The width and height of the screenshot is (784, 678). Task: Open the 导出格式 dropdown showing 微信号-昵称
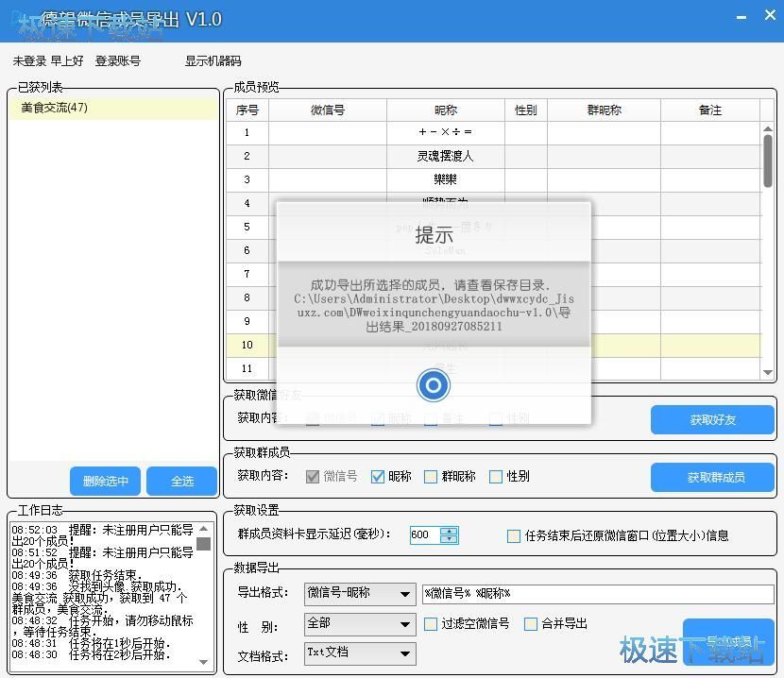[x=360, y=594]
